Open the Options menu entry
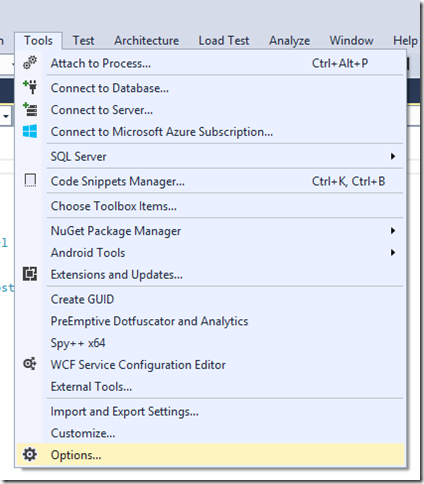 [x=210, y=455]
